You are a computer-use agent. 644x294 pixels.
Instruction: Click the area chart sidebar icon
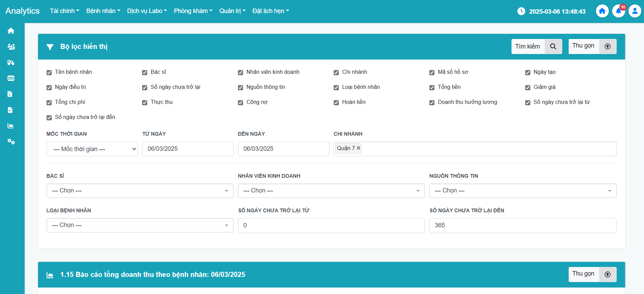point(11,126)
